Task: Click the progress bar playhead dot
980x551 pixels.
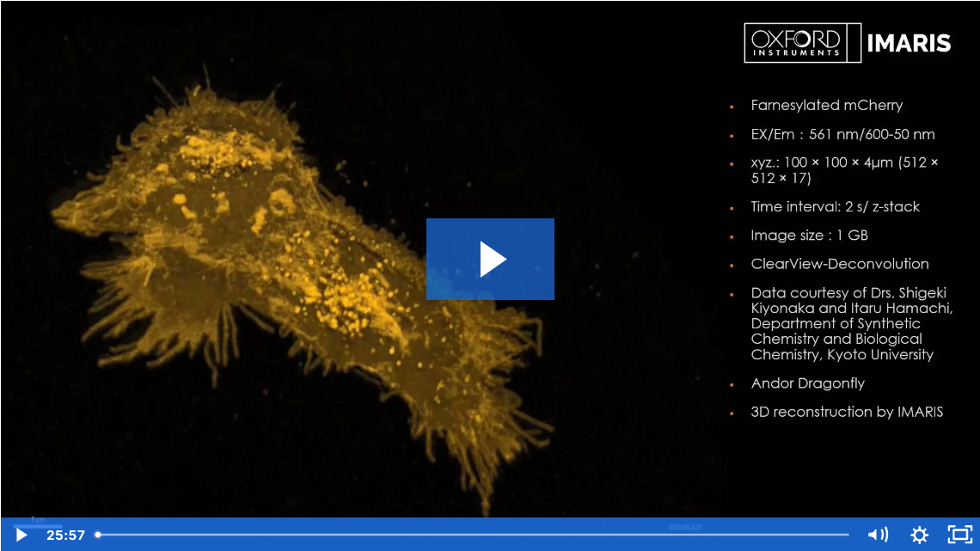Action: pos(98,535)
